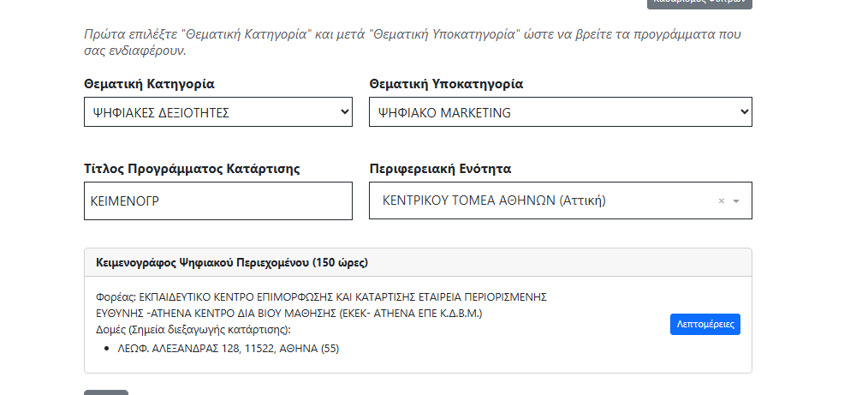Screen dimensions: 868x395
Task: Click the gray button below the results
Action: coord(106,392)
